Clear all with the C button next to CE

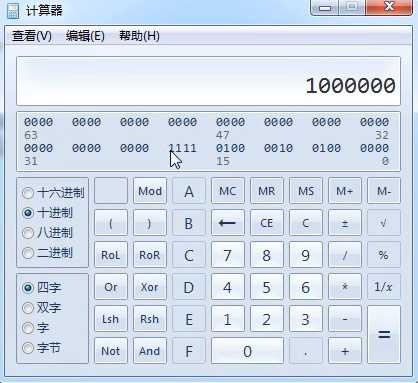[306, 223]
